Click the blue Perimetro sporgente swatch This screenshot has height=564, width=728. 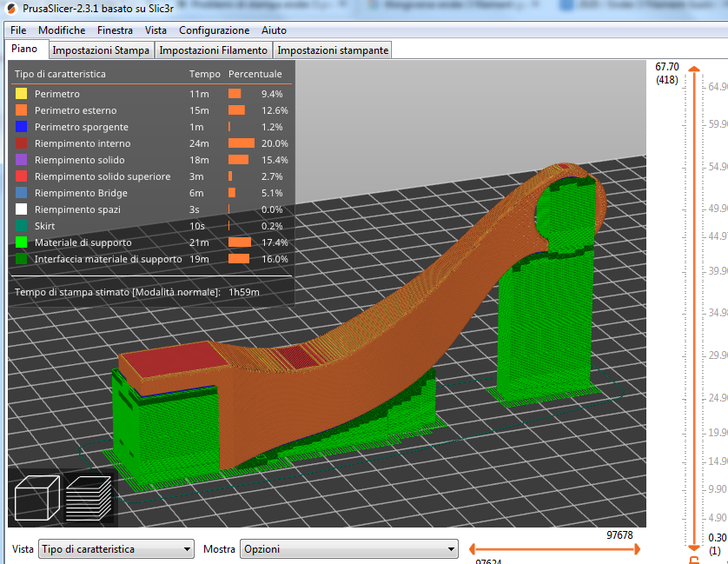click(22, 126)
